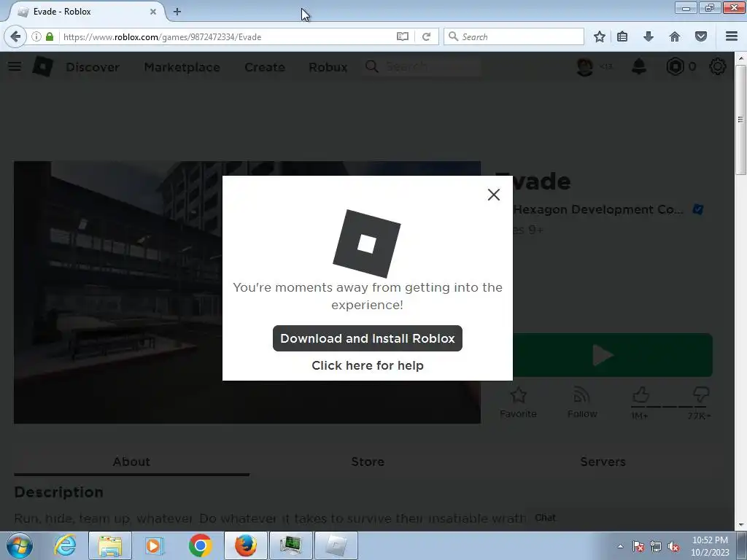This screenshot has width=747, height=560.
Task: Open Windows Media Player taskbar icon
Action: [x=155, y=545]
